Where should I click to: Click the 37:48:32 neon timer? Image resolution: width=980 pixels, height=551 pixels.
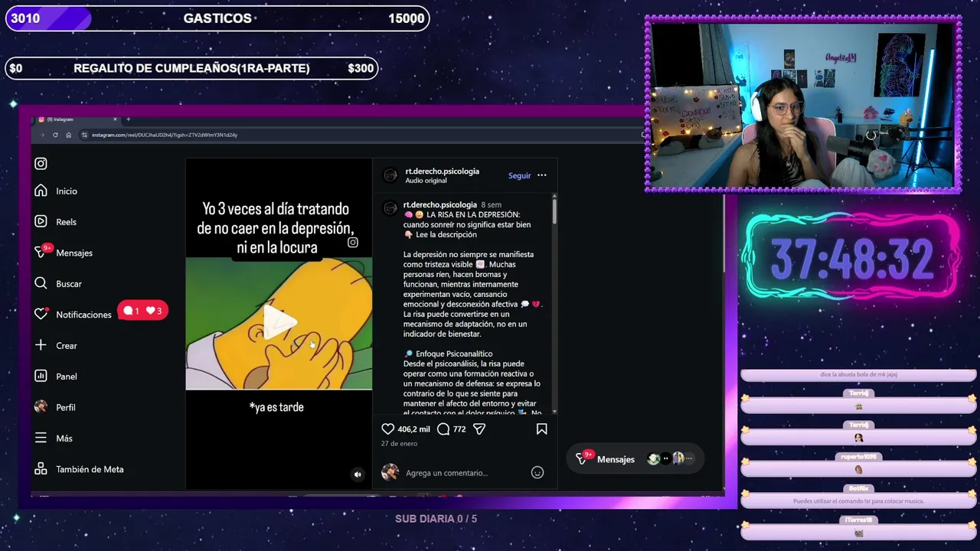pos(851,259)
